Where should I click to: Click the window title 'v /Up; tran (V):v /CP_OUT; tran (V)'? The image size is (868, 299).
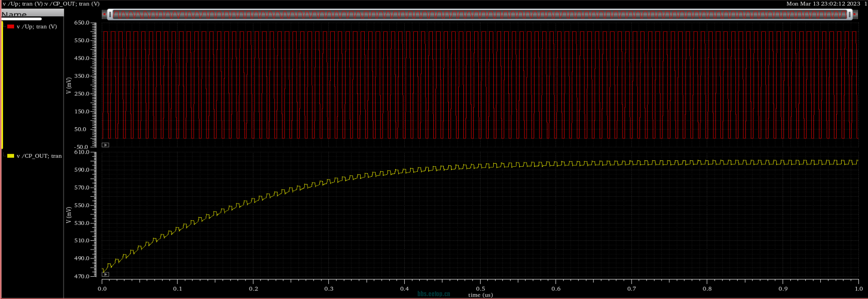pyautogui.click(x=51, y=4)
